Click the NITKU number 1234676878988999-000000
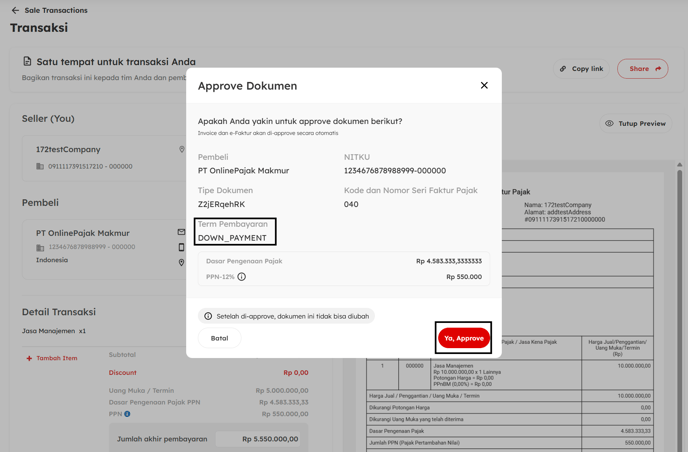688x452 pixels. (395, 171)
